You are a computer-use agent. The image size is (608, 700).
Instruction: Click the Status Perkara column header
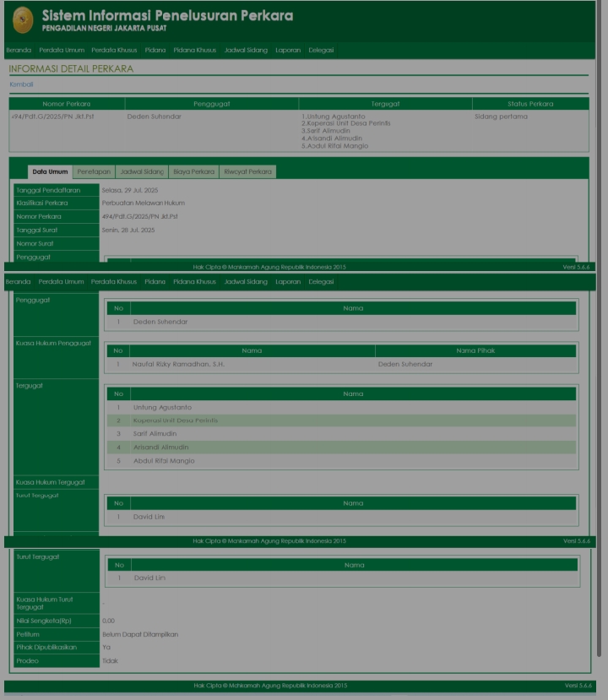coord(530,104)
